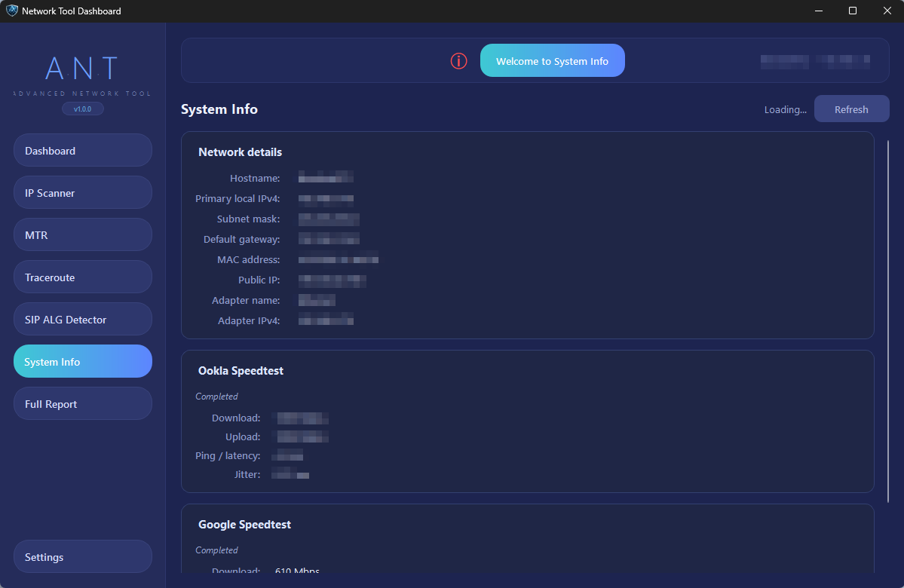Image resolution: width=904 pixels, height=588 pixels.
Task: Click the red information icon
Action: pyautogui.click(x=458, y=61)
